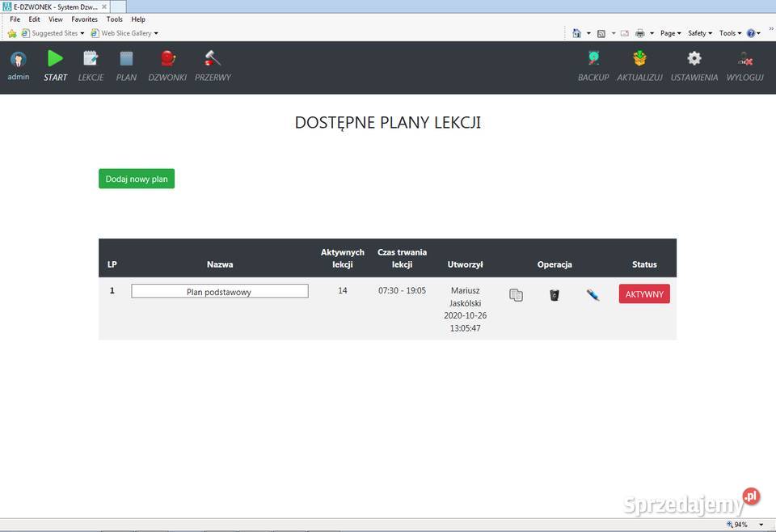Open the LEKCJE lessons section
This screenshot has height=532, width=776.
(91, 59)
